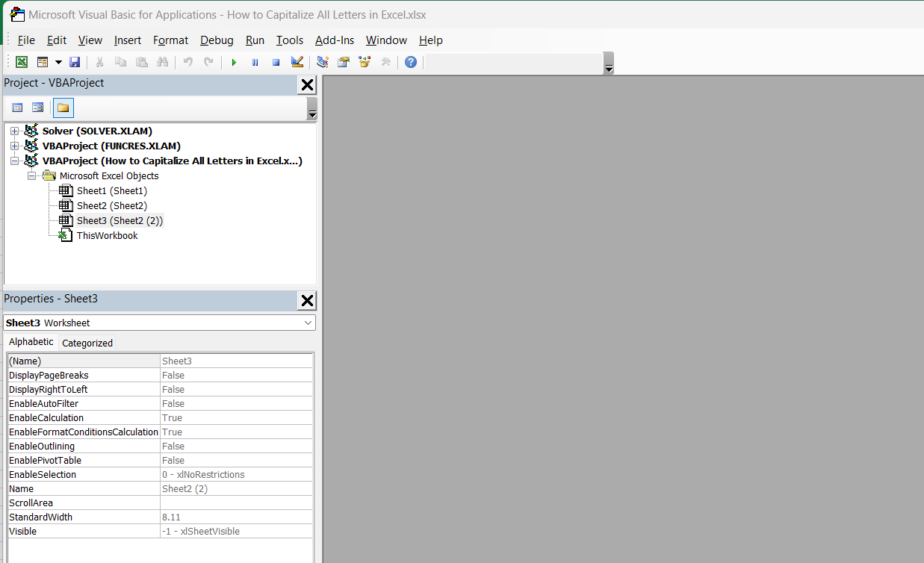Click DisplayPageBreaks property value False
Viewport: 924px width, 563px height.
237,376
